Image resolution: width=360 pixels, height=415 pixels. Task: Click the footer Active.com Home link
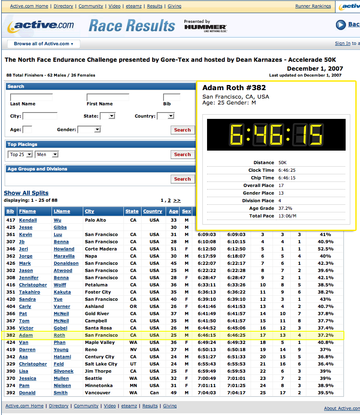click(x=25, y=406)
